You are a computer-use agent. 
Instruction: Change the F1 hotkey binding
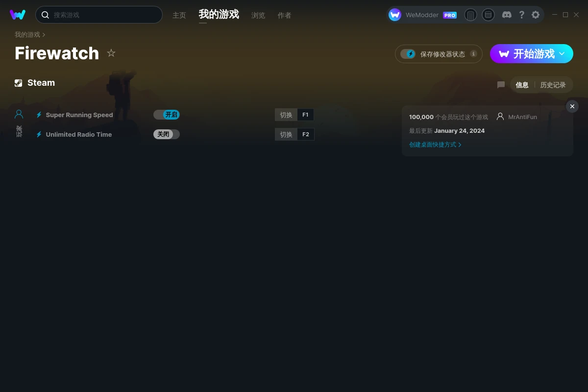305,115
